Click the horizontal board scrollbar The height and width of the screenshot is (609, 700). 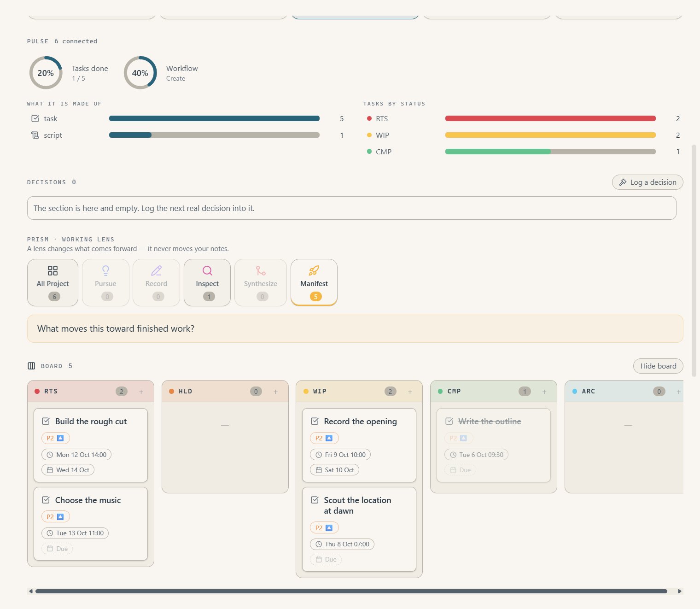tap(351, 591)
